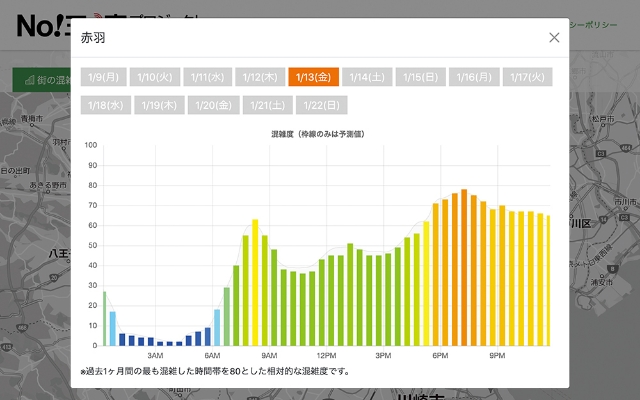Screen dimensions: 640x400
Task: Select the 1/9(月) date tab
Action: (x=104, y=77)
